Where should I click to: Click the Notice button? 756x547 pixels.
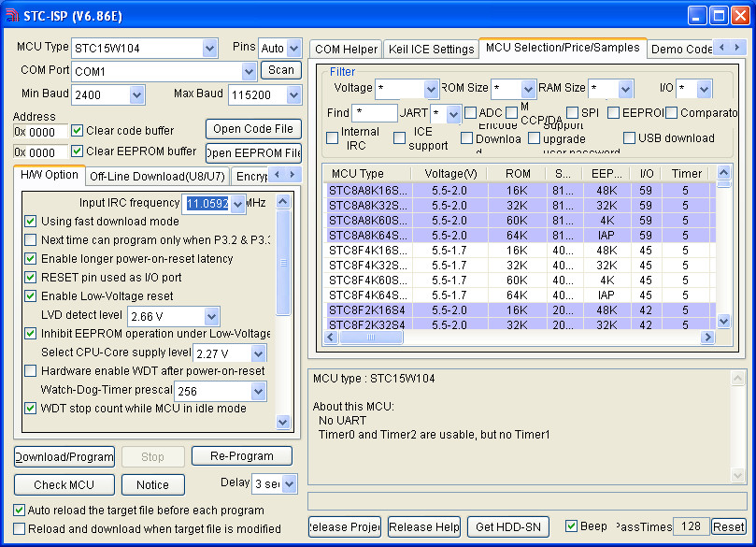point(153,484)
